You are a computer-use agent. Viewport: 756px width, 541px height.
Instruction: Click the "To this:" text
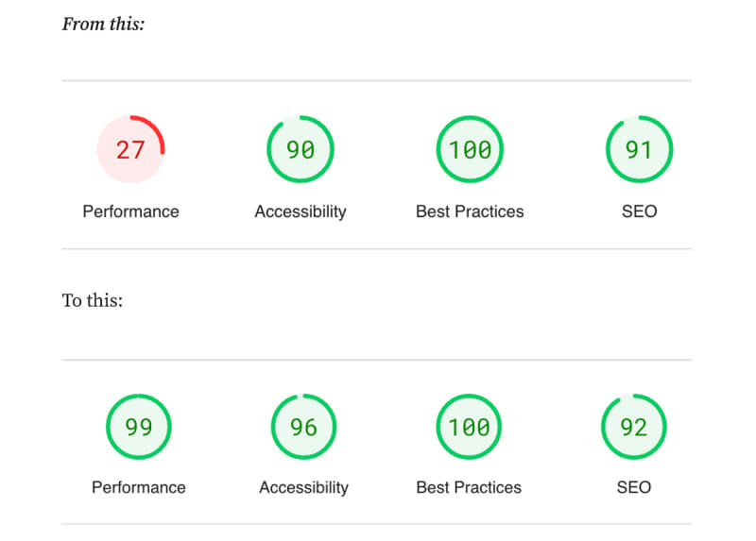pos(93,301)
